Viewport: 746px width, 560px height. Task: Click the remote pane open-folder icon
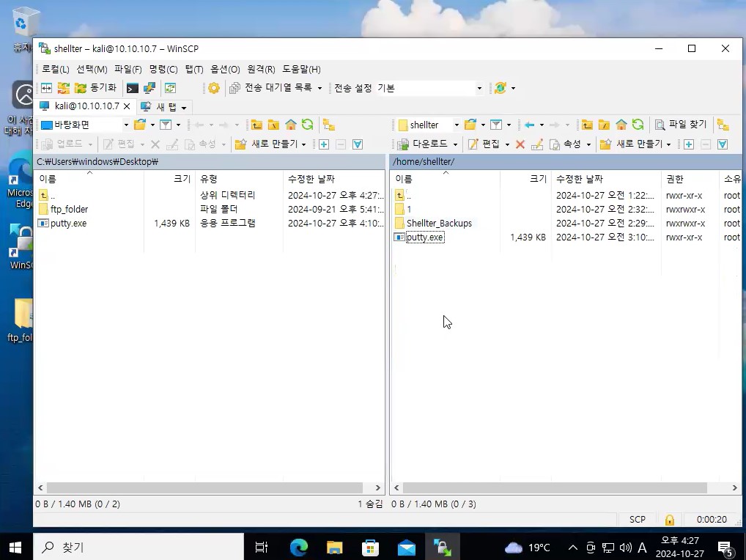tap(470, 125)
